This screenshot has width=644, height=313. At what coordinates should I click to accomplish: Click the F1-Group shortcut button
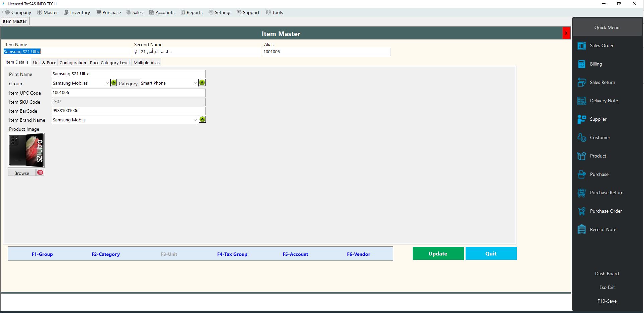(42, 254)
